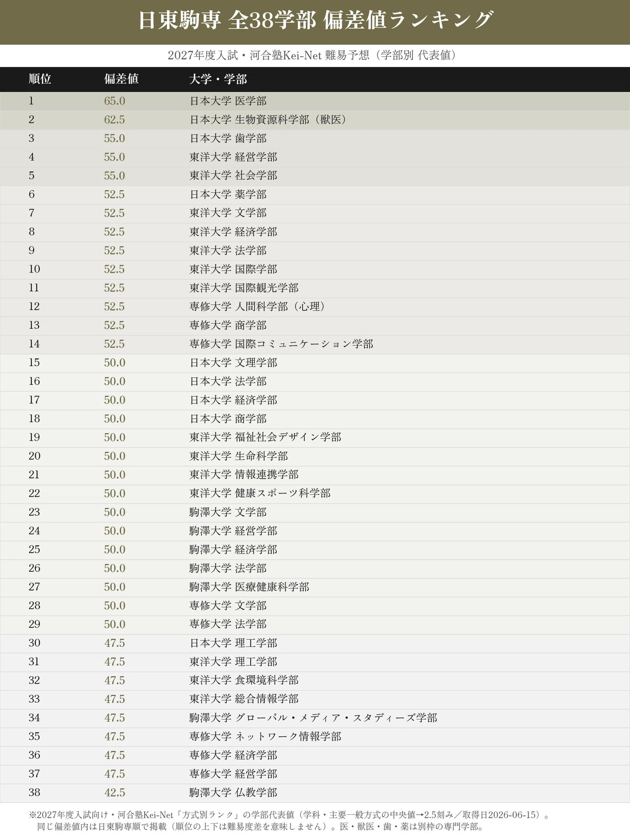Select the entry 駒澤大学 経営学部
The width and height of the screenshot is (630, 840).
tap(233, 531)
